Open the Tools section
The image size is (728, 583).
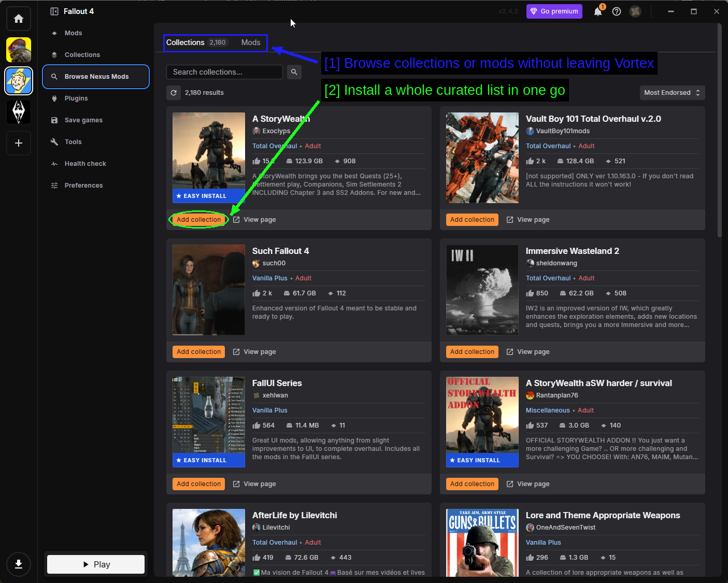(x=96, y=142)
